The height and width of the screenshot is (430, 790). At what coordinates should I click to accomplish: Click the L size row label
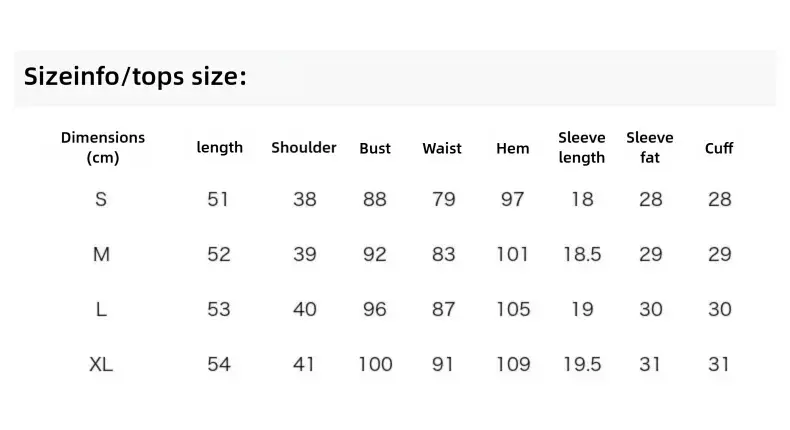[101, 309]
